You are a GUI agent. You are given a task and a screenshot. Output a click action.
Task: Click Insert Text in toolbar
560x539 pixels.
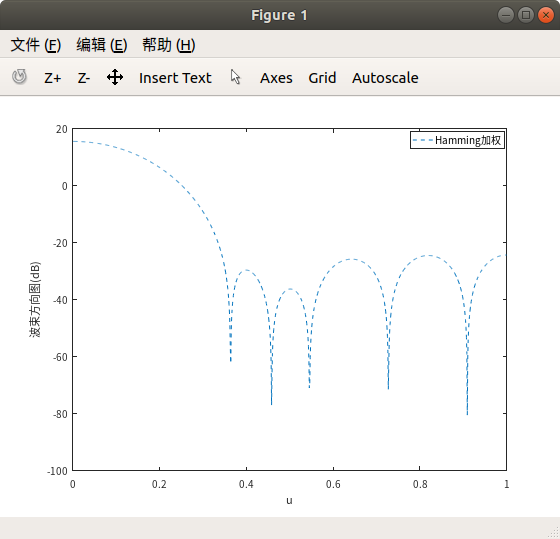pos(175,78)
